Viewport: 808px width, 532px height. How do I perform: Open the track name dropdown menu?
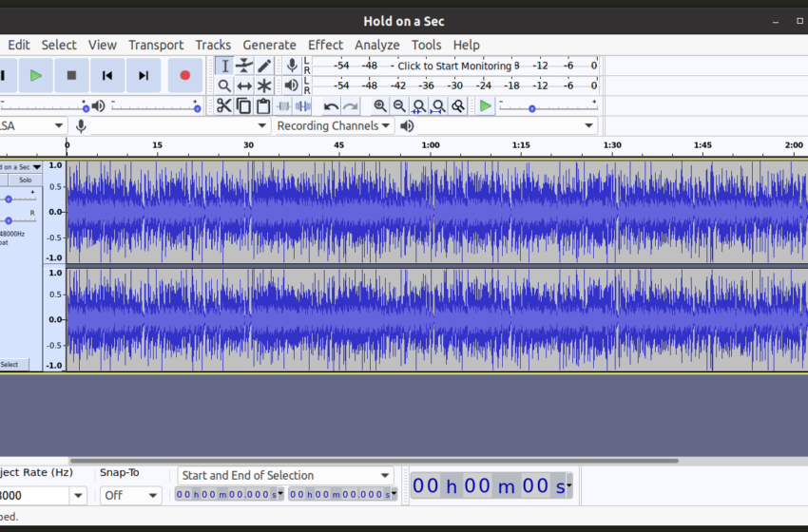[x=36, y=167]
